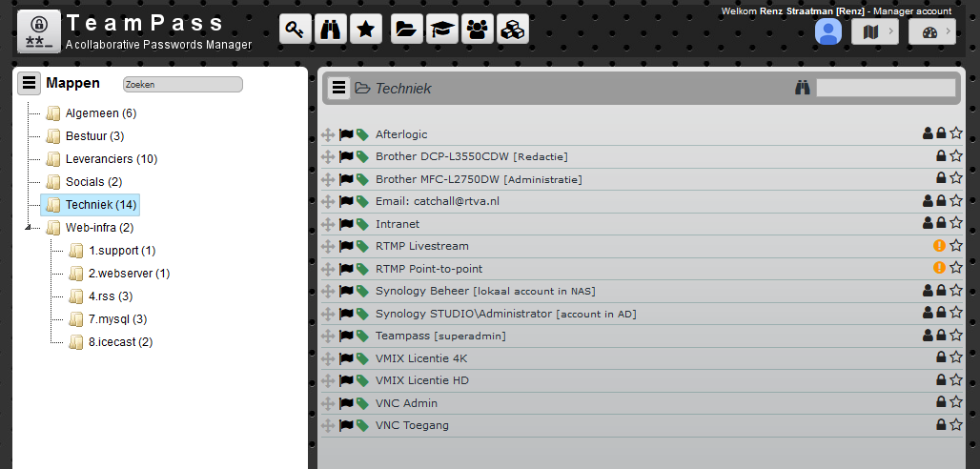
Task: Open the dashboard gauge dropdown in header
Action: coord(932,31)
